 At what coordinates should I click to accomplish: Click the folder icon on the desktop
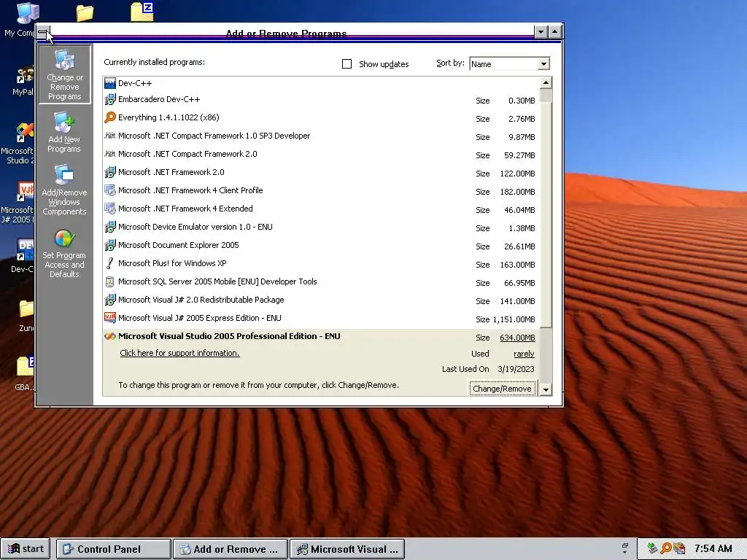(x=85, y=13)
